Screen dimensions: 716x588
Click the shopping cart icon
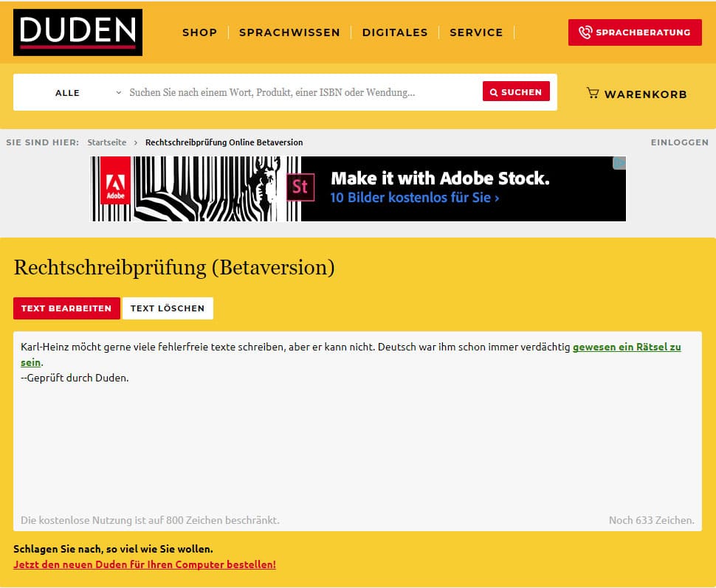593,93
